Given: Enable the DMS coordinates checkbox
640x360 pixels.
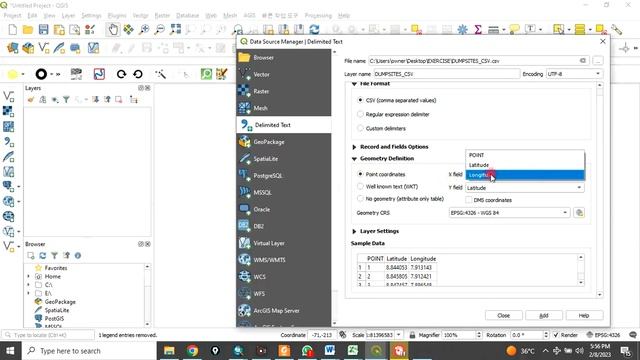Looking at the screenshot, I should (469, 200).
